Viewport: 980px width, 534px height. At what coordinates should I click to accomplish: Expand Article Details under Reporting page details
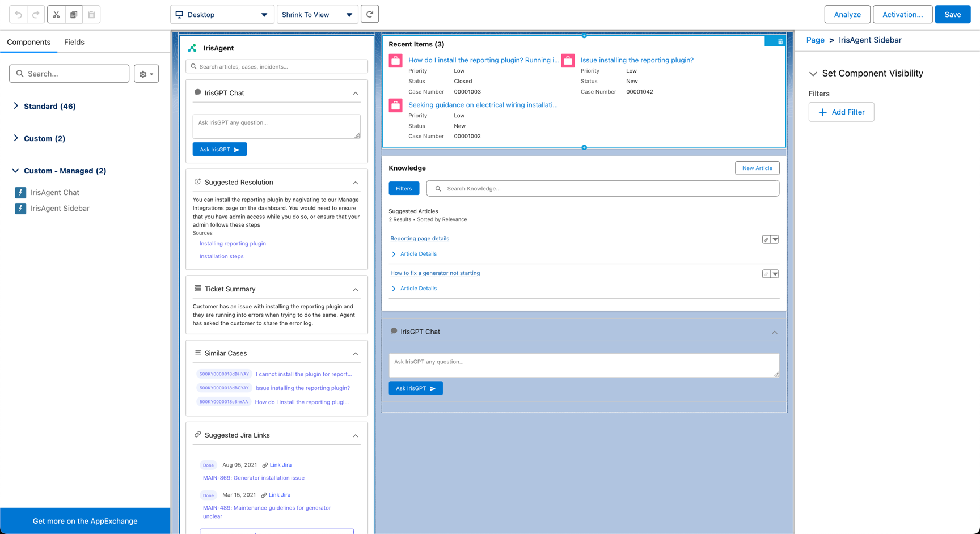coord(394,254)
